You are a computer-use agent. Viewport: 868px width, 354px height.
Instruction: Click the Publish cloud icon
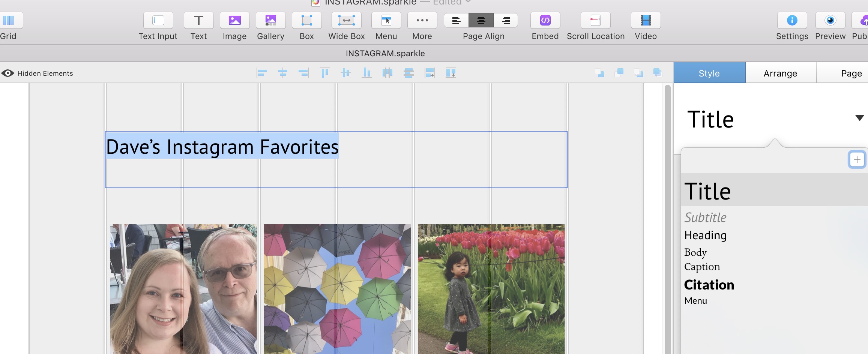860,20
